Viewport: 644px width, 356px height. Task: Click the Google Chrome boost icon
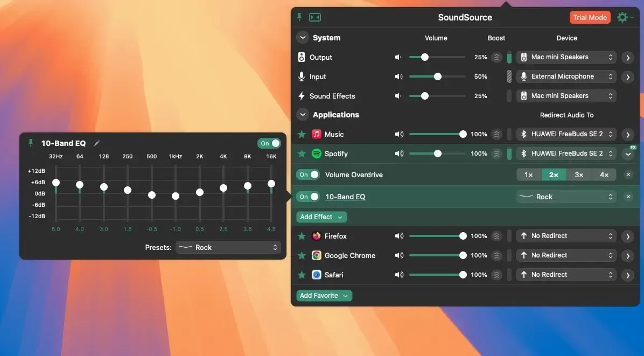click(496, 255)
